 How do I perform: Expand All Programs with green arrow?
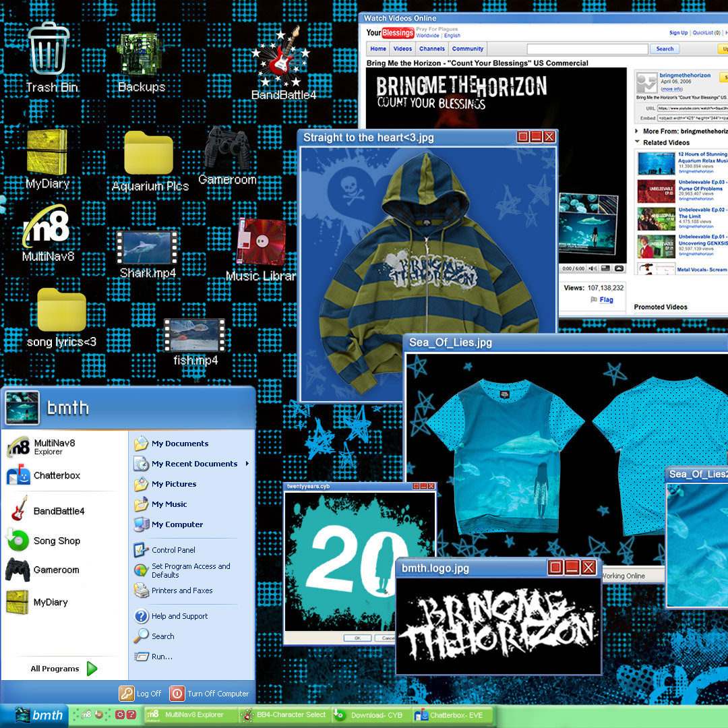click(64, 669)
